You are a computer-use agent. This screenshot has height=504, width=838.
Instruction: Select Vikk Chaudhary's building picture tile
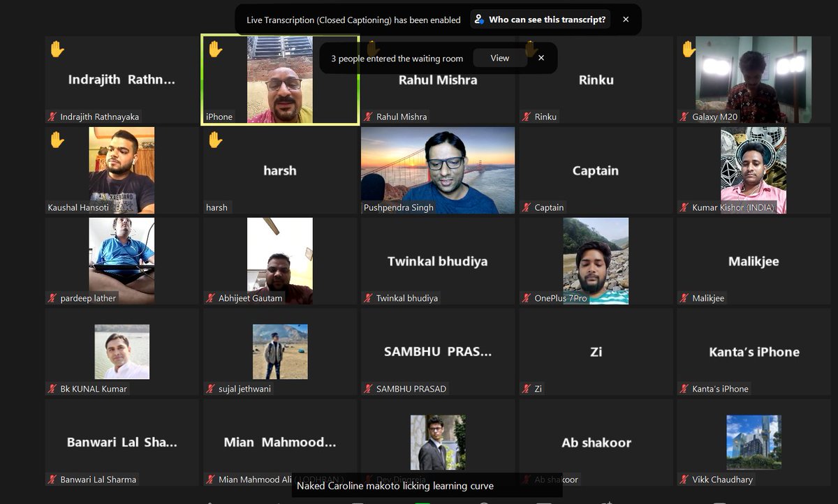754,443
